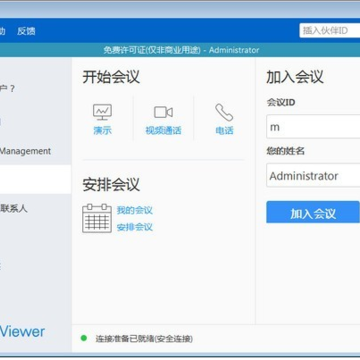Viewport: 360px width, 360px height.
Task: Open the 联系人 contacts sidebar entry
Action: pos(14,209)
